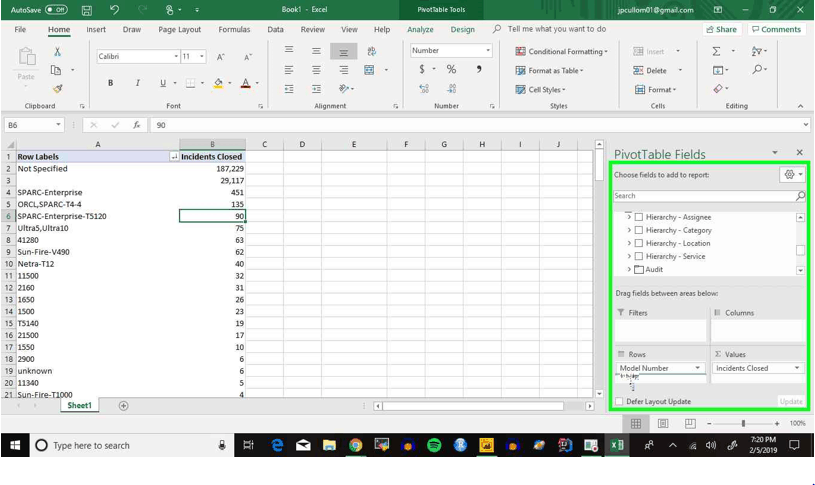
Task: Apply Italic formatting
Action: click(137, 83)
